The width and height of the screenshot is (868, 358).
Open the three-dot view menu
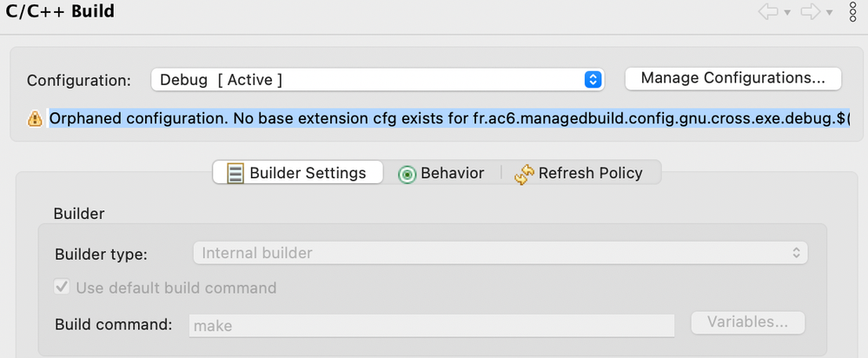click(x=853, y=11)
